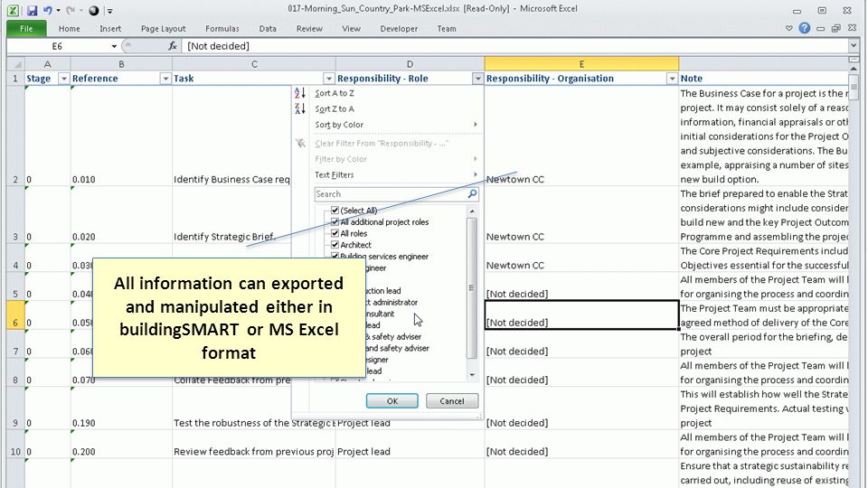Click the Select All corner of the sheet
The height and width of the screenshot is (488, 868).
pos(15,64)
